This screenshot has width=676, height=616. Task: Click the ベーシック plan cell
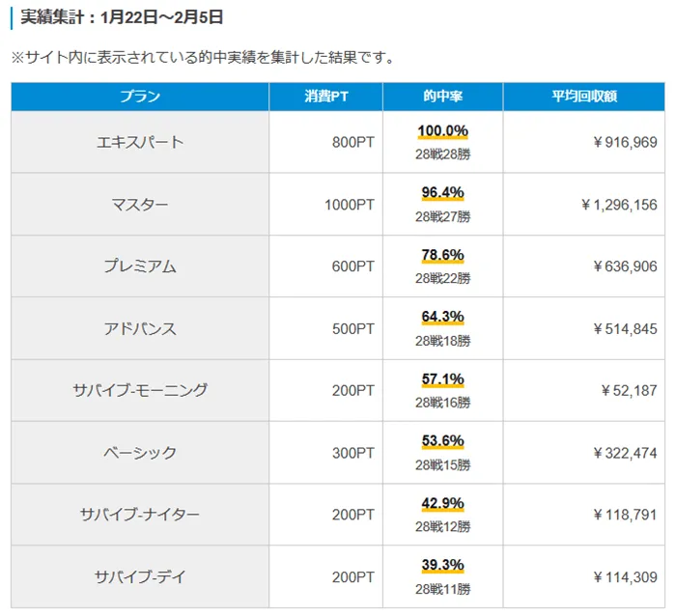[140, 453]
